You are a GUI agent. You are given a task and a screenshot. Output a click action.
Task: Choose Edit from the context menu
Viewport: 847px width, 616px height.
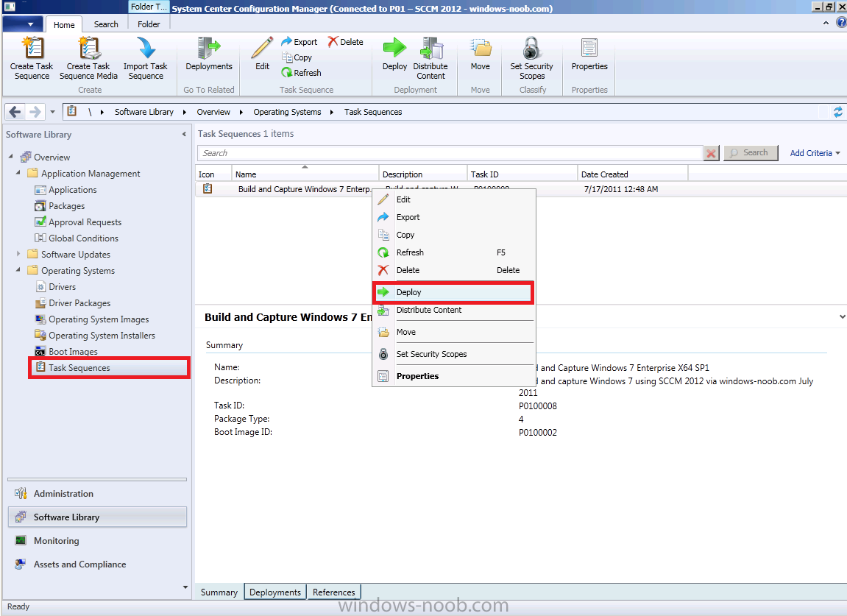click(x=454, y=199)
